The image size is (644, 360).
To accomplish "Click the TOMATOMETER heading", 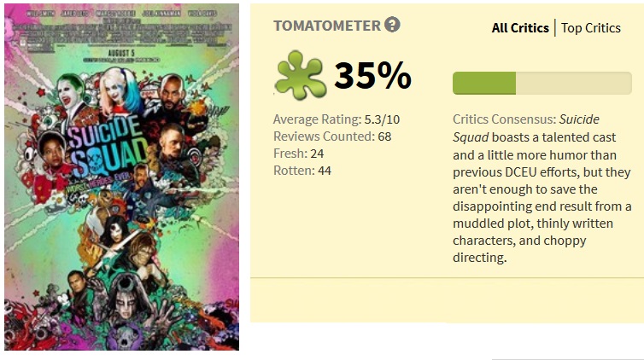I will click(x=326, y=26).
